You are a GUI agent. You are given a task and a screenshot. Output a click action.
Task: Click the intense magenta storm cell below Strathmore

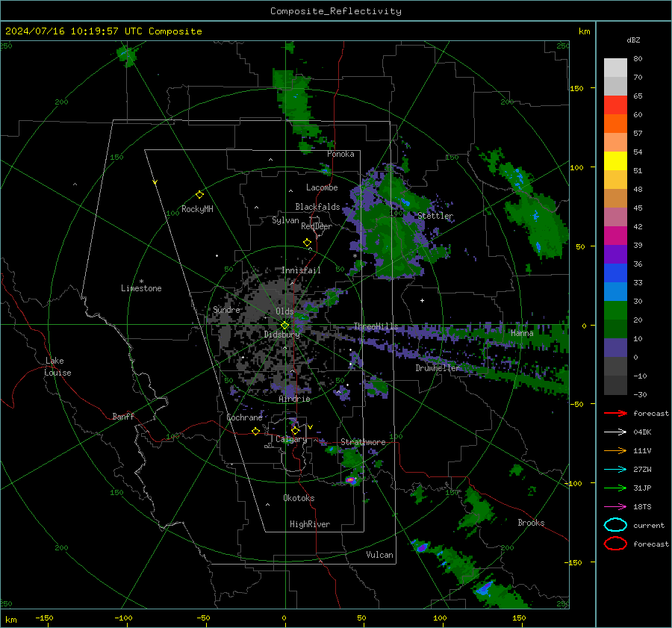click(x=351, y=479)
